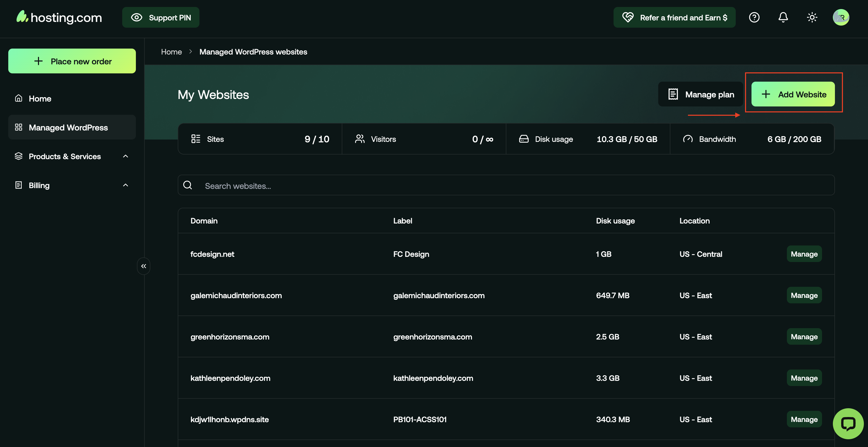This screenshot has height=447, width=868.
Task: Show the Support PIN
Action: 161,18
